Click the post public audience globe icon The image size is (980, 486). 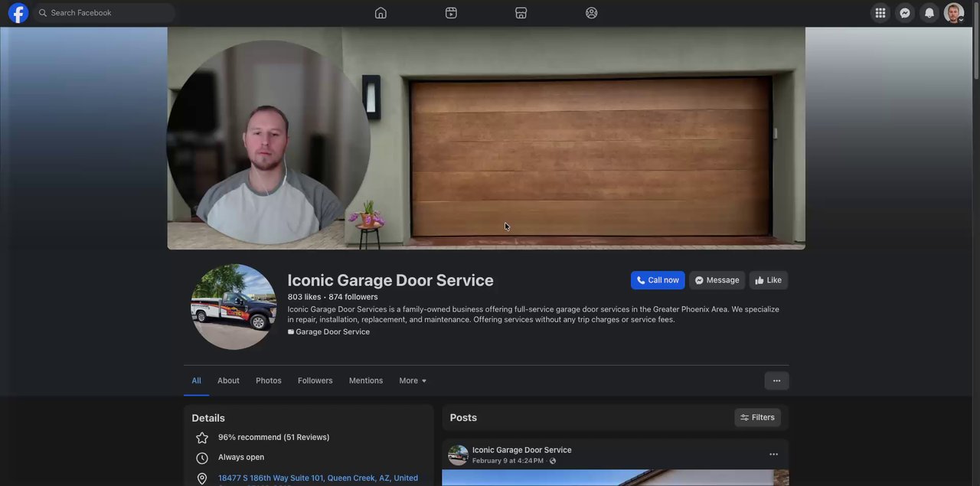tap(553, 461)
